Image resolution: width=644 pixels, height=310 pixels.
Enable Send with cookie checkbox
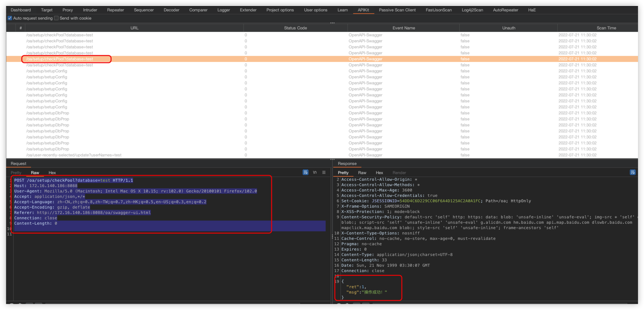point(56,18)
